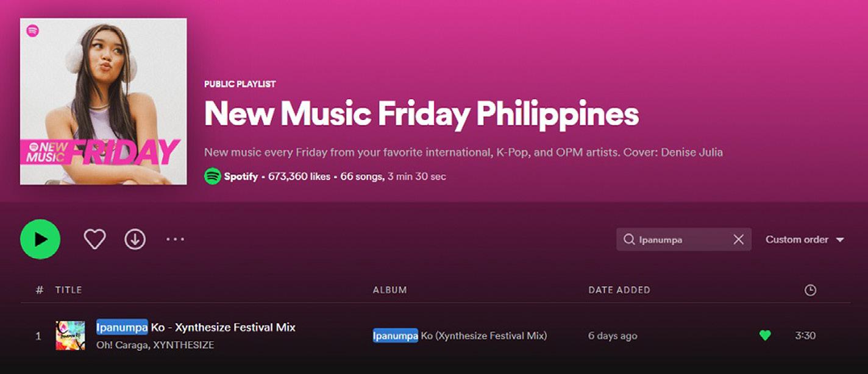Open the Spotify profile link
Screen dimensions: 868x374
click(241, 177)
